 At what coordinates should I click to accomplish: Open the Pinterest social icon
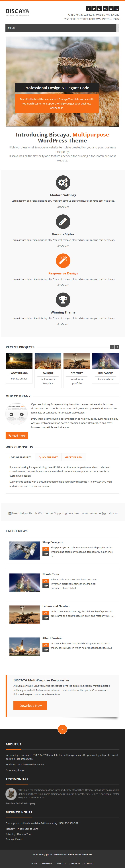click(x=111, y=9)
